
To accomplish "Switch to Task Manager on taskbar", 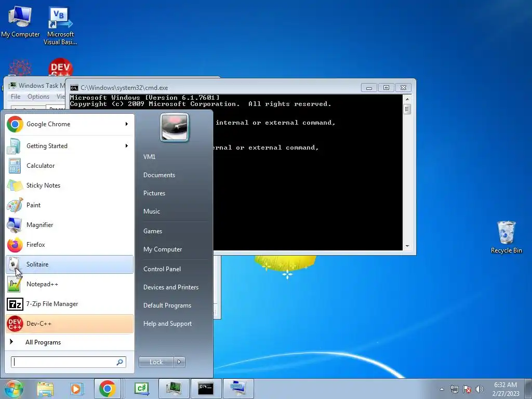I will (174, 389).
